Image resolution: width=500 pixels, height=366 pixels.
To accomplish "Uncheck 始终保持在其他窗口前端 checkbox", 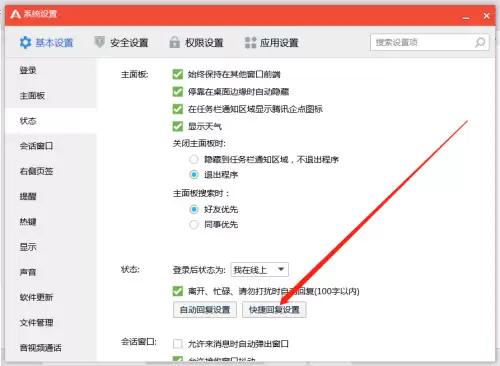I will pyautogui.click(x=178, y=74).
